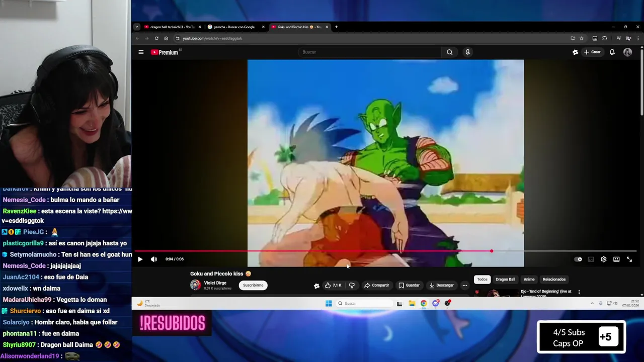Switch to dragon ball tenkaichi 3 tab
Viewport: 644px width, 362px height.
coord(173,27)
